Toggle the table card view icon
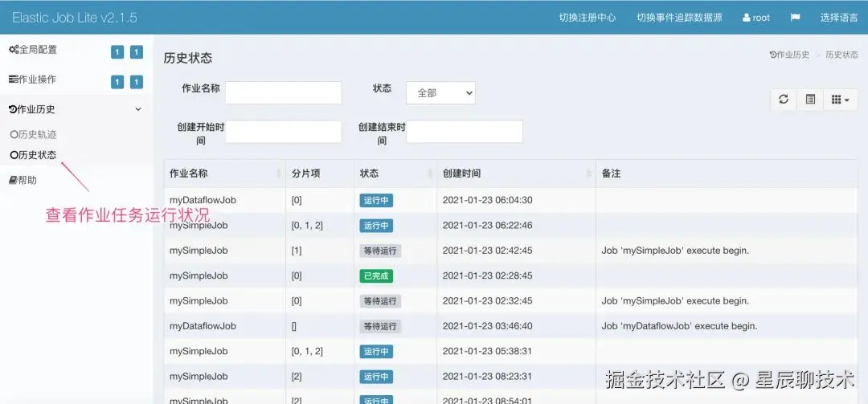 pos(810,100)
